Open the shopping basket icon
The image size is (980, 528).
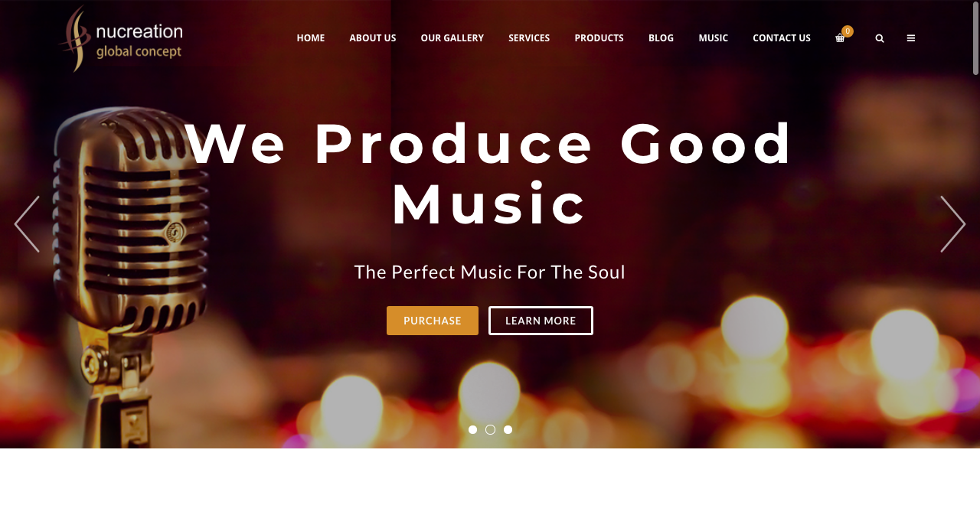pos(840,38)
